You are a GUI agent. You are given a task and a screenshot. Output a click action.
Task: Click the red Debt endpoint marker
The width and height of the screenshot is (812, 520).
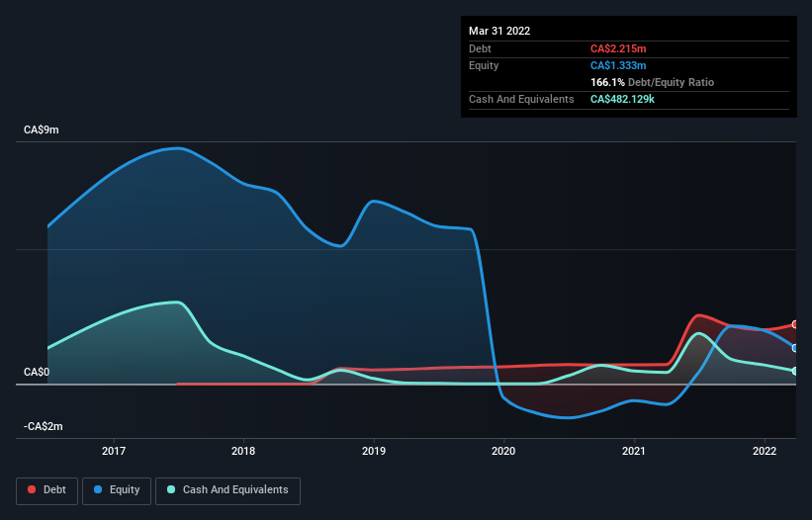(795, 324)
